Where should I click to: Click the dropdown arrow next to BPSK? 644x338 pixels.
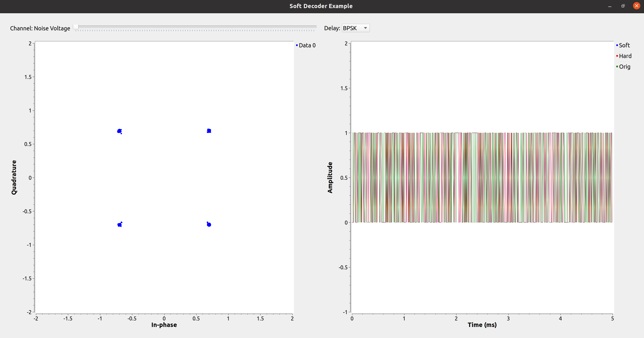(x=365, y=28)
